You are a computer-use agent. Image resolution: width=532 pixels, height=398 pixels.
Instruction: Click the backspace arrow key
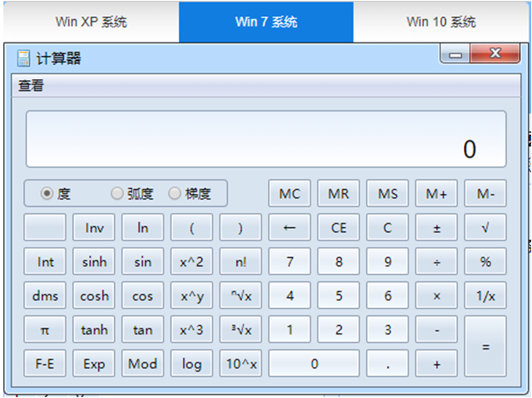289,227
